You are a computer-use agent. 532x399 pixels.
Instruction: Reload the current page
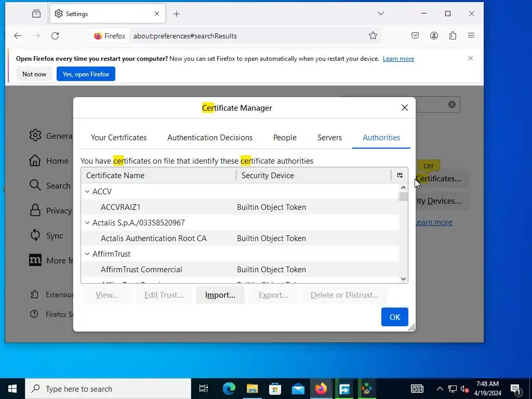point(55,36)
